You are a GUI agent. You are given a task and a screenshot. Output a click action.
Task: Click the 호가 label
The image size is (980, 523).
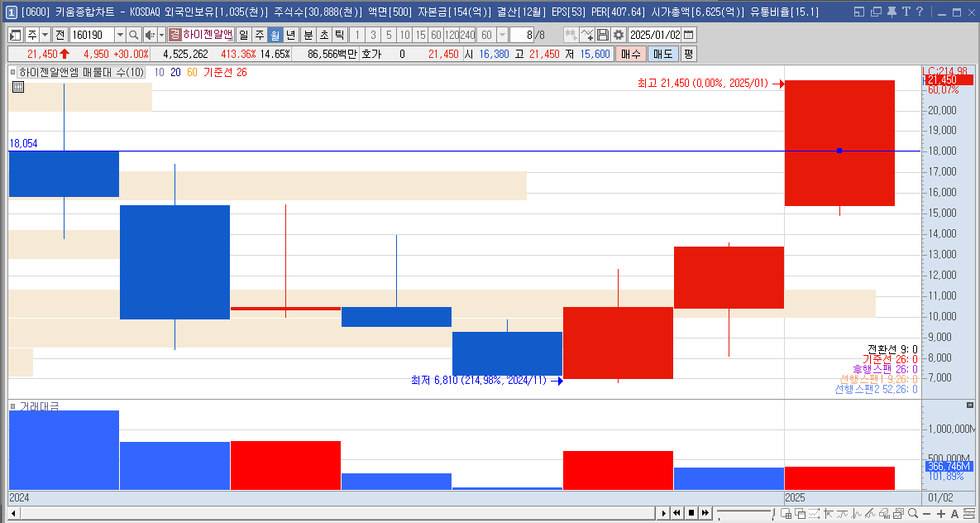click(x=371, y=55)
